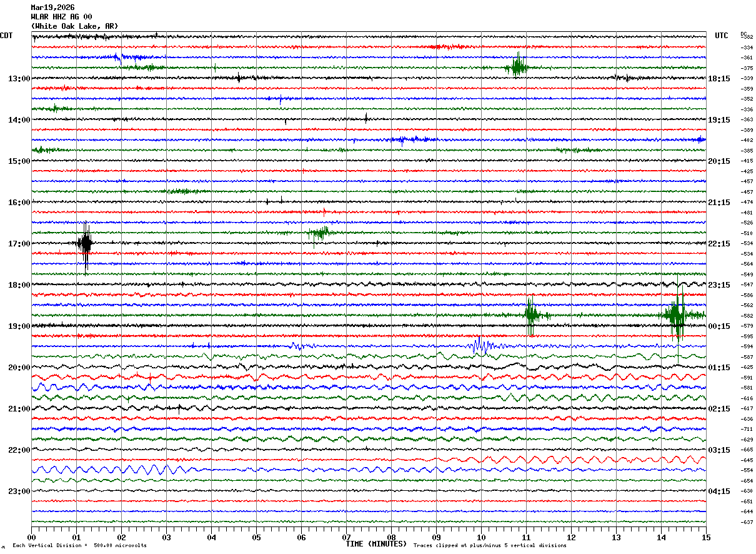Click the -382 DC offset value
The height and width of the screenshot is (554, 756).
(x=747, y=38)
